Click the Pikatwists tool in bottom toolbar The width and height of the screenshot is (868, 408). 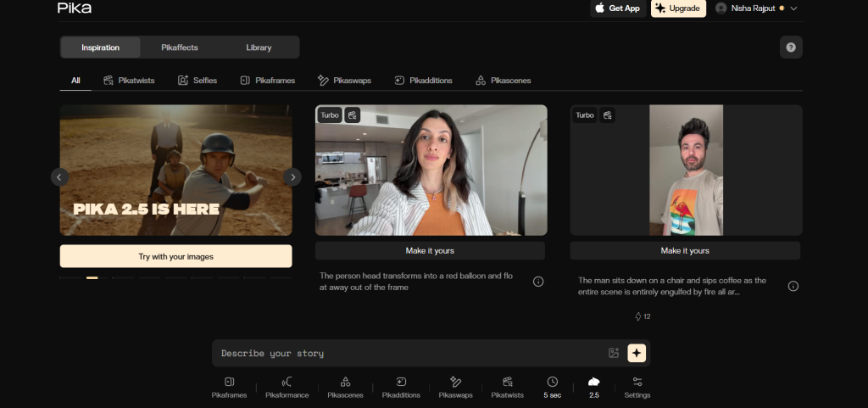coord(508,382)
